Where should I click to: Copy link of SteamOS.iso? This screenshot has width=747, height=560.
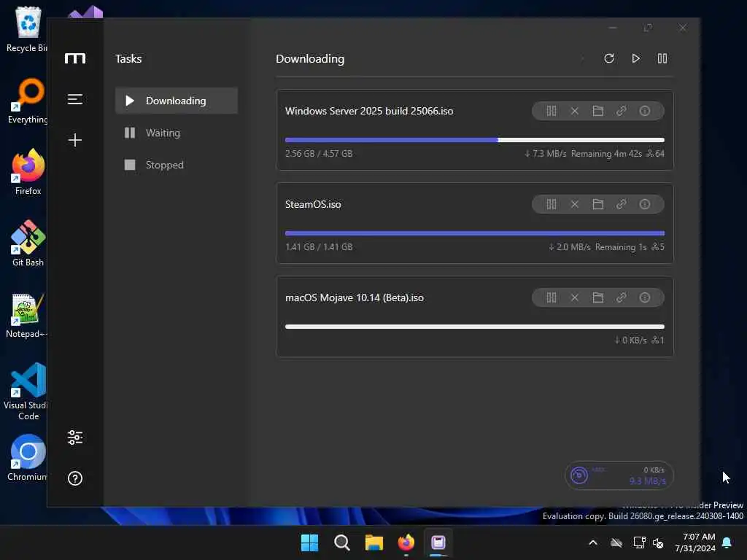[x=622, y=204]
